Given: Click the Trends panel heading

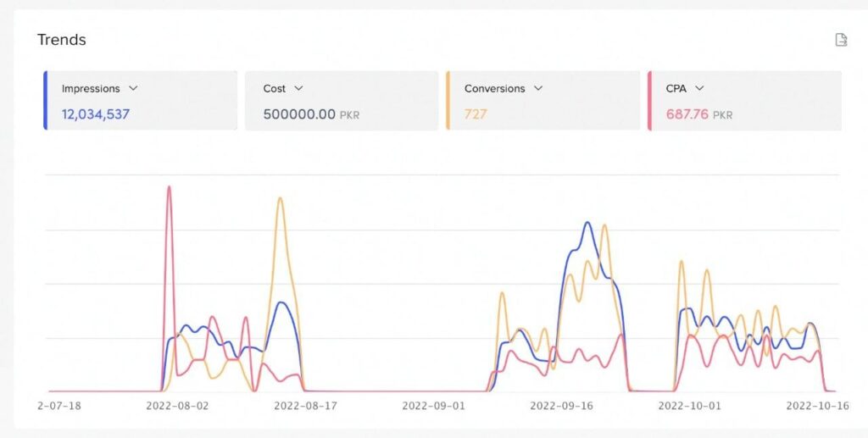Looking at the screenshot, I should tap(62, 40).
